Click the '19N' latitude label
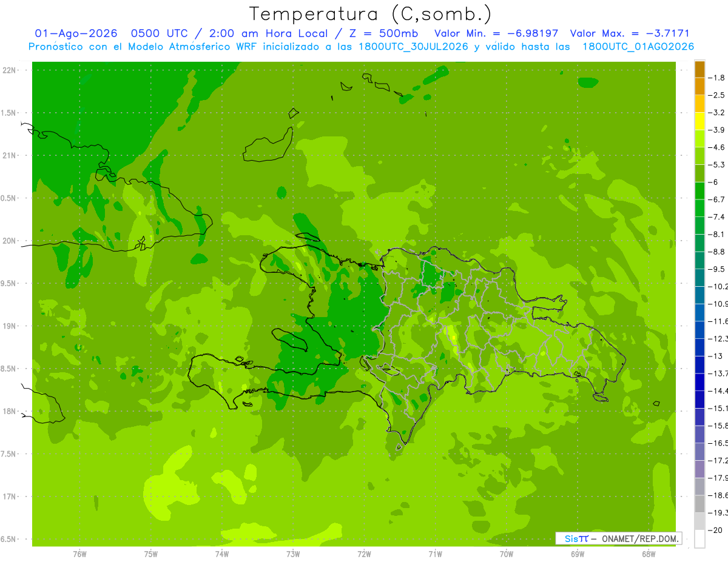This screenshot has height=562, width=728. (x=9, y=326)
